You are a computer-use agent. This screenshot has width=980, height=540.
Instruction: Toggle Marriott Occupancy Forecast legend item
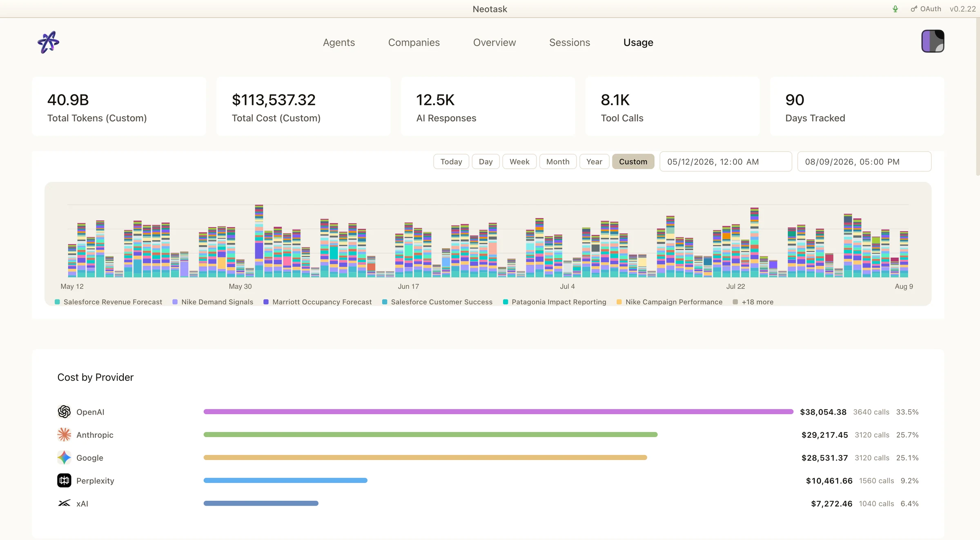pos(318,302)
